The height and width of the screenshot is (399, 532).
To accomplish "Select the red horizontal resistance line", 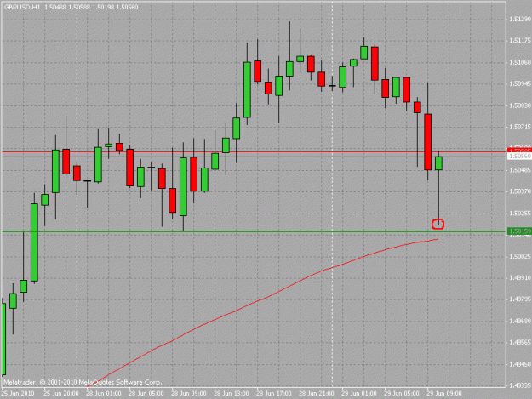I will point(254,152).
